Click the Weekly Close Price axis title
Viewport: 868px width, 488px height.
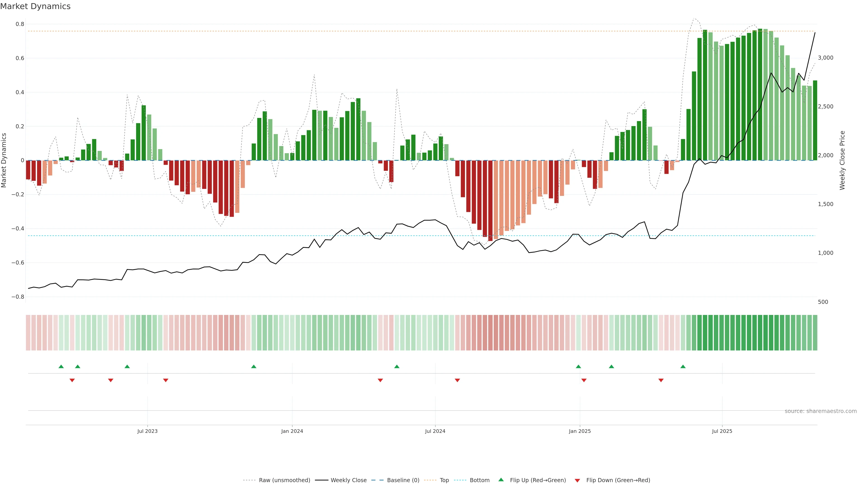842,160
